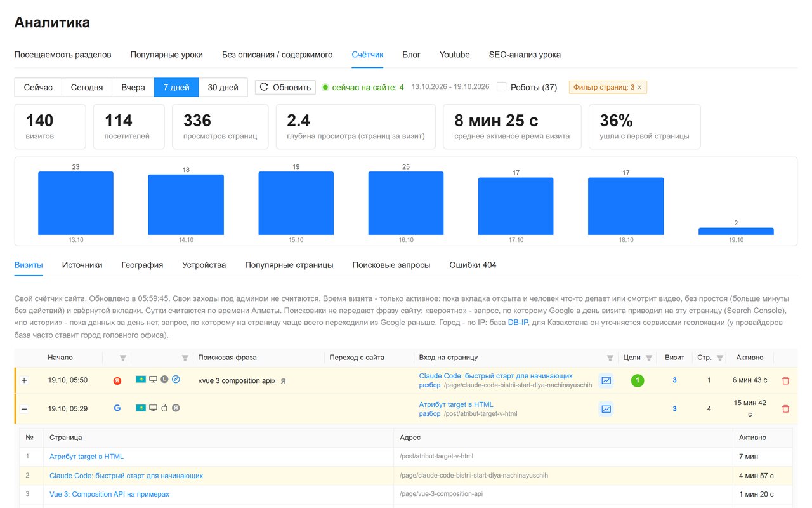Open filter on the device icons column header
The image size is (812, 508).
(185, 358)
